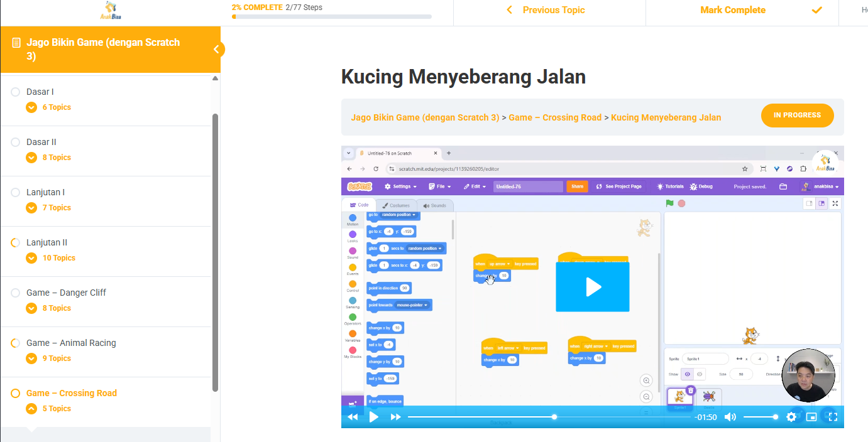Select the Sensing blocks category
Viewport: 868px width, 442px height.
click(x=352, y=301)
